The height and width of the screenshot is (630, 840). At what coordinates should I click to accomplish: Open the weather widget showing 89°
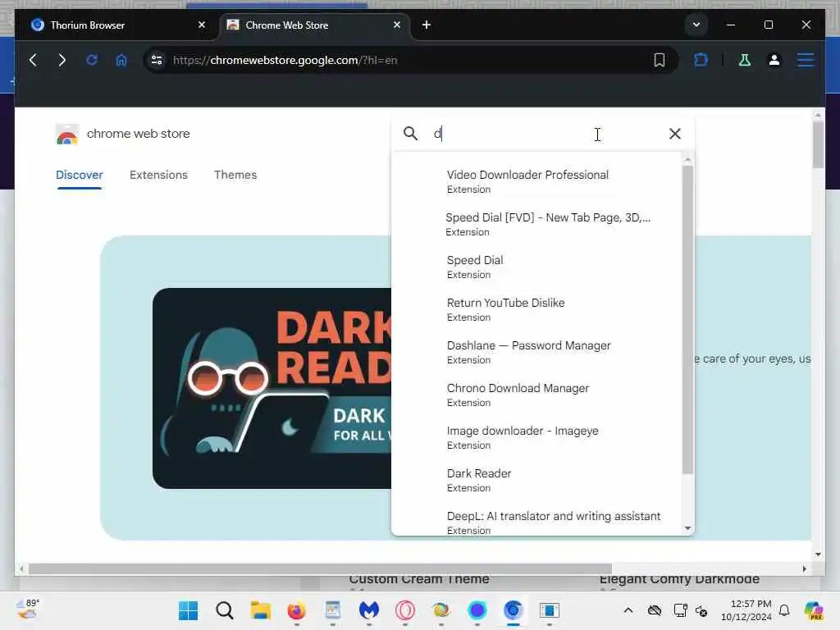pos(29,609)
